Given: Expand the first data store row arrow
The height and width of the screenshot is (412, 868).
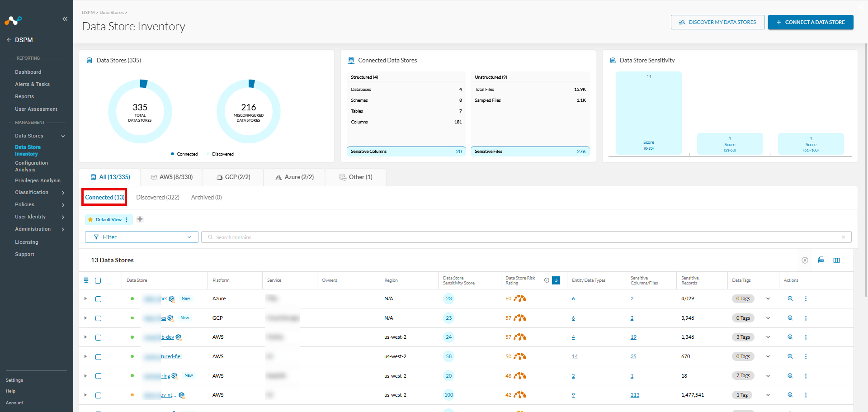Looking at the screenshot, I should 85,298.
